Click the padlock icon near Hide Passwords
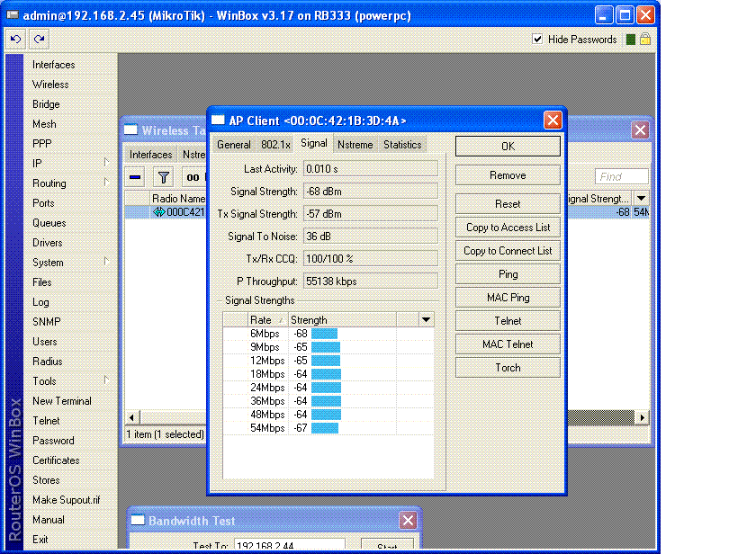756x554 pixels. 645,40
